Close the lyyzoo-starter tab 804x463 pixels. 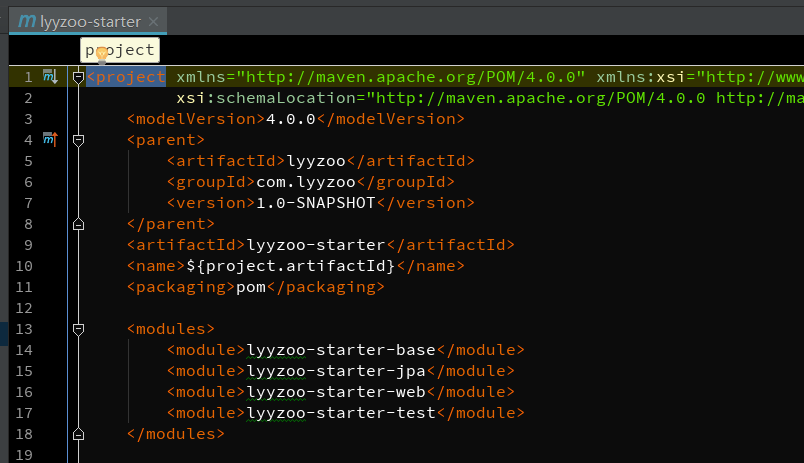click(x=153, y=22)
